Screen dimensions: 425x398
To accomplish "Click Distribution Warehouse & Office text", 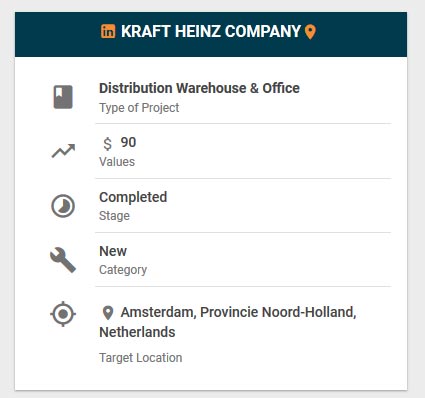I will (x=199, y=88).
